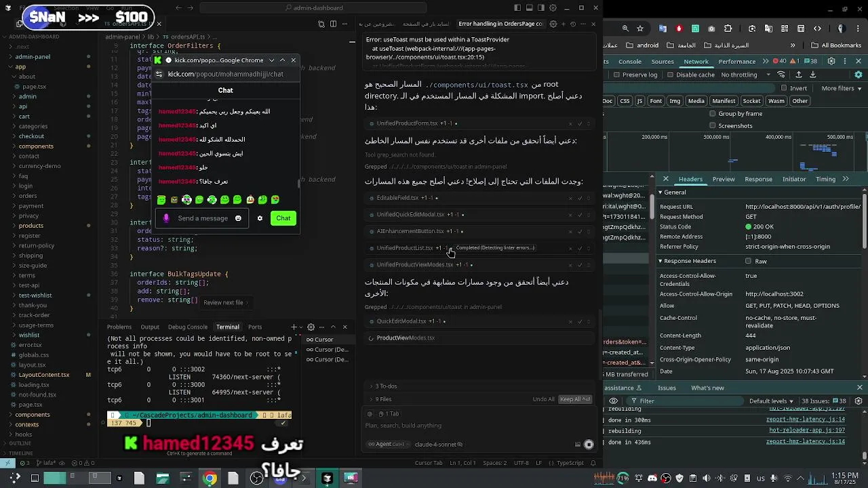Close the DevTools console drawer

pyautogui.click(x=859, y=387)
